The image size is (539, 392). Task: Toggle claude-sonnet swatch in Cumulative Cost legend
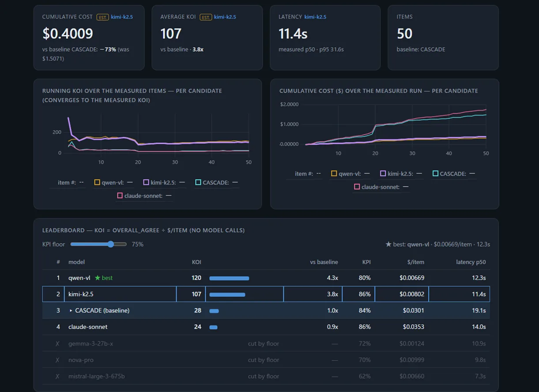357,187
